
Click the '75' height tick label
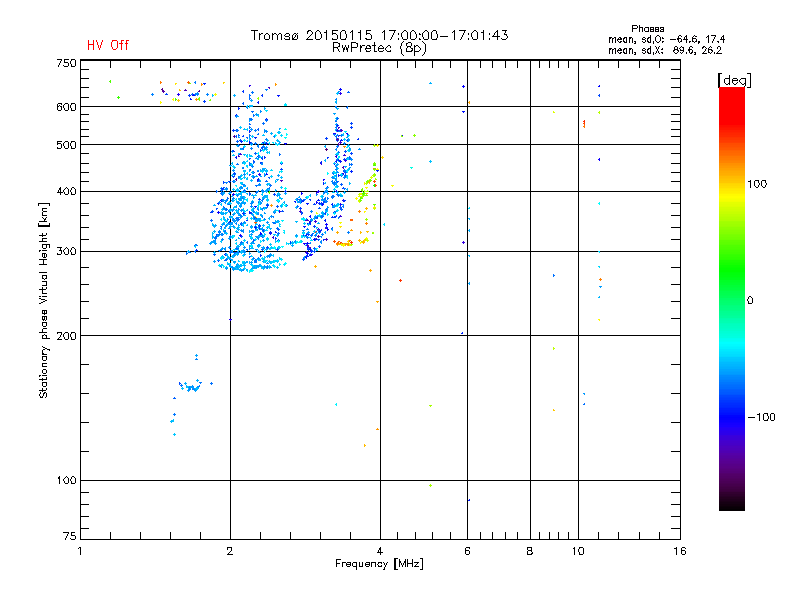click(70, 536)
